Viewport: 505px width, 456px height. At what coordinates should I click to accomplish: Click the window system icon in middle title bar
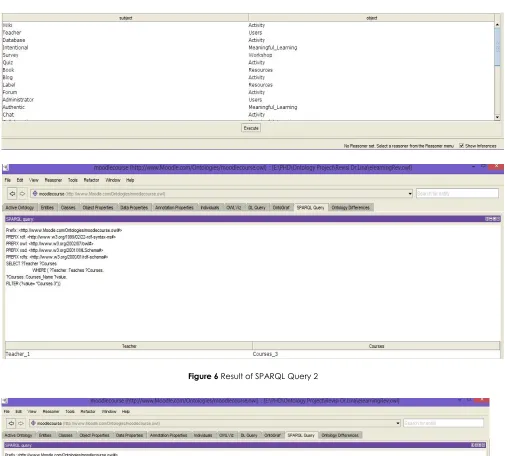pos(5,169)
